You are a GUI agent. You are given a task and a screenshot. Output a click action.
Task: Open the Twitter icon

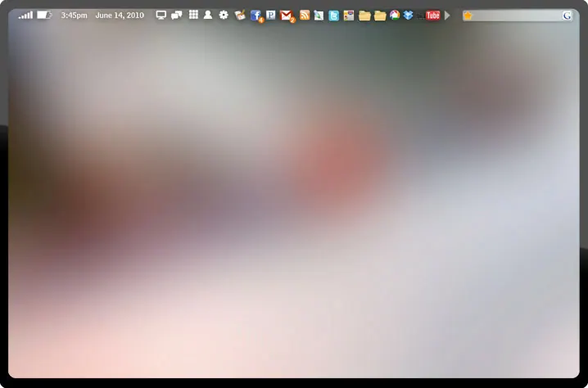[334, 16]
